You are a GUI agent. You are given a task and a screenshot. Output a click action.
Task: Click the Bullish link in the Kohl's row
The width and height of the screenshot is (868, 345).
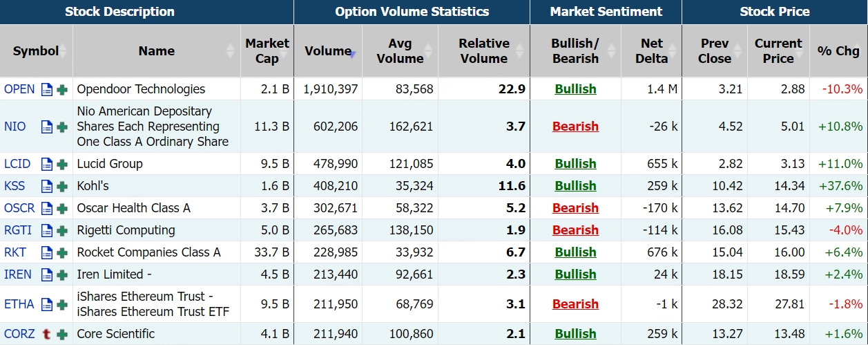pos(575,186)
